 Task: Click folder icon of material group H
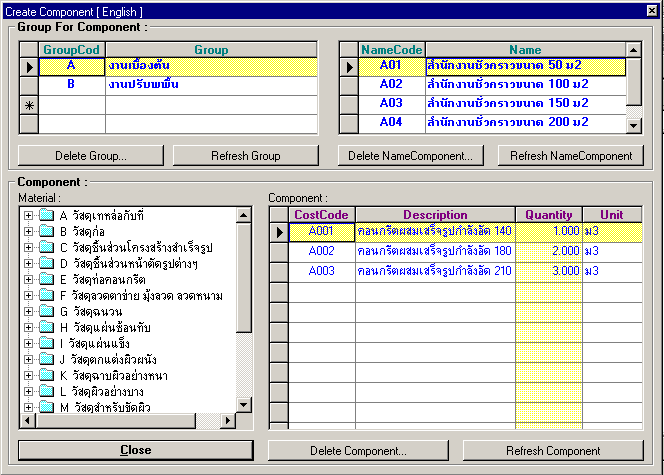point(47,327)
